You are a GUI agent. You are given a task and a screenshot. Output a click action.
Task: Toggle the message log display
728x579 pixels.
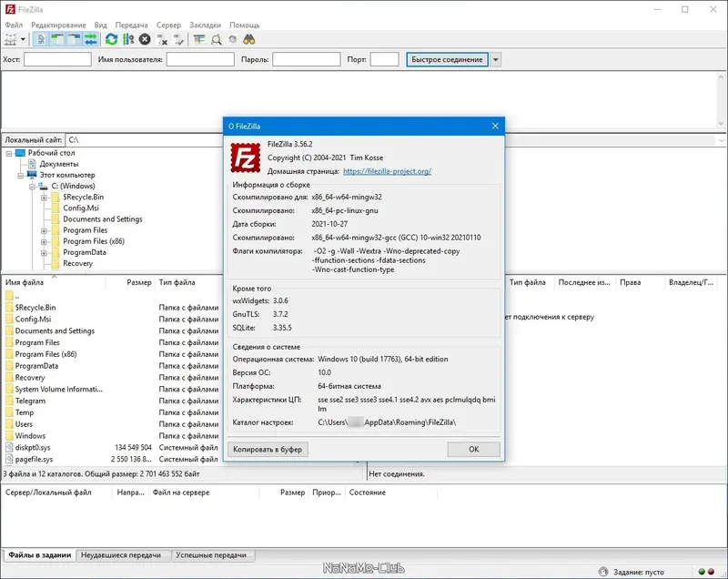(41, 39)
